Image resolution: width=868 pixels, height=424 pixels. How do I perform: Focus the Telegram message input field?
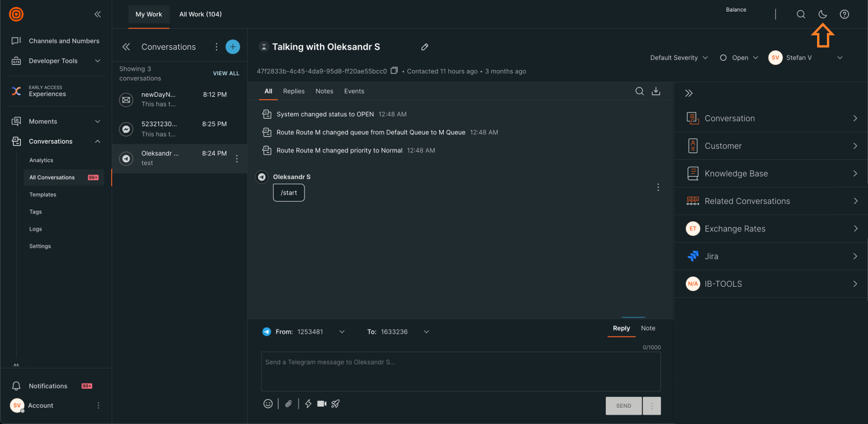461,372
